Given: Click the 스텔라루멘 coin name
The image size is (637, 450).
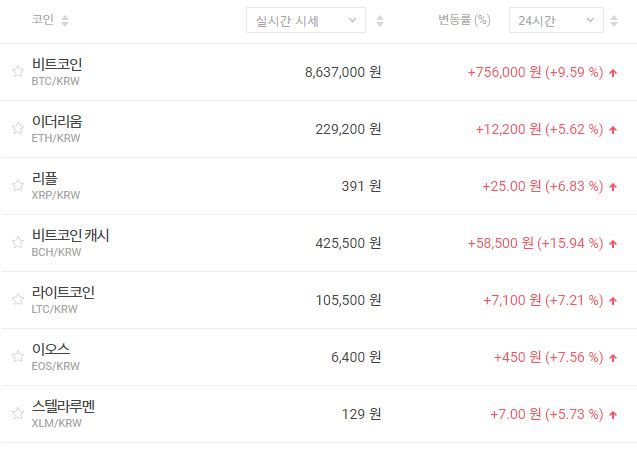Looking at the screenshot, I should (x=63, y=406).
